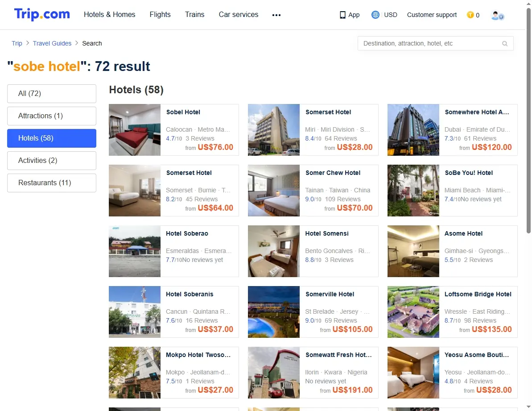This screenshot has height=411, width=532.
Task: Click Tainan · Taiwan · China location
Action: pos(338,191)
